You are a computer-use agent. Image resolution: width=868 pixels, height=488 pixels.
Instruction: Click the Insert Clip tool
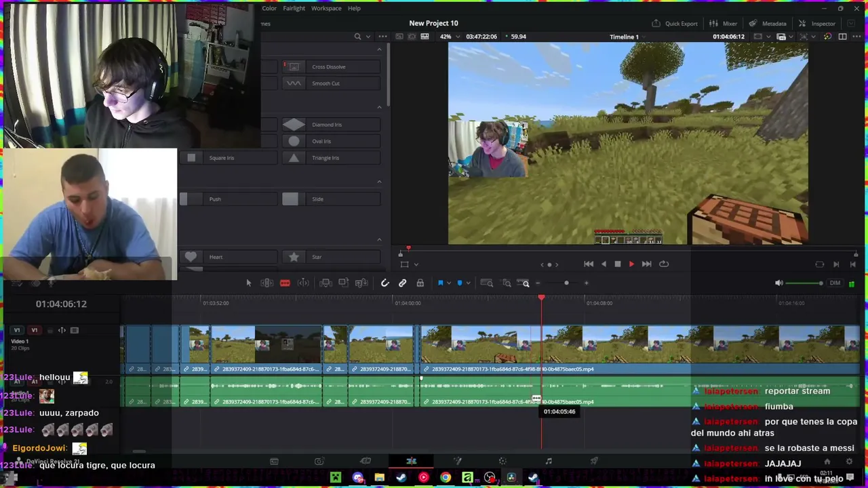coord(325,283)
